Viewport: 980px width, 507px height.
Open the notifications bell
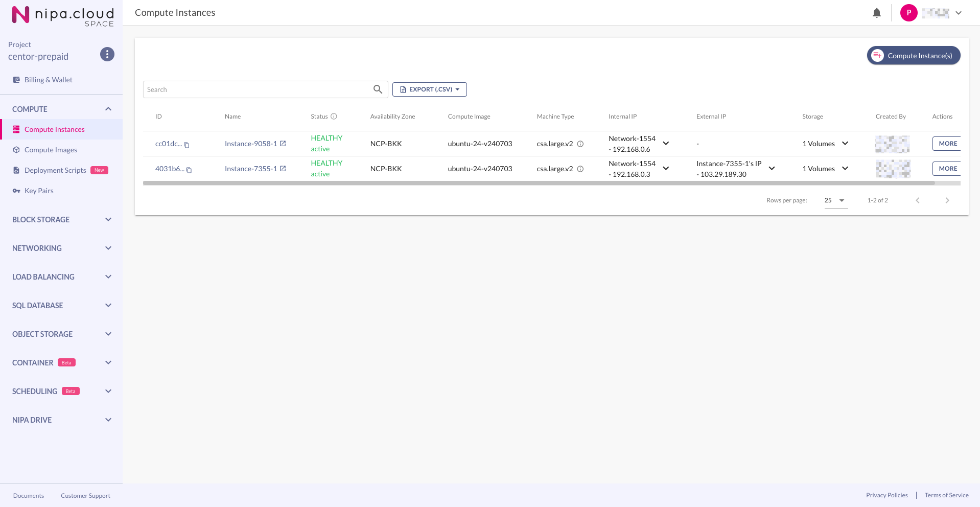[x=877, y=13]
